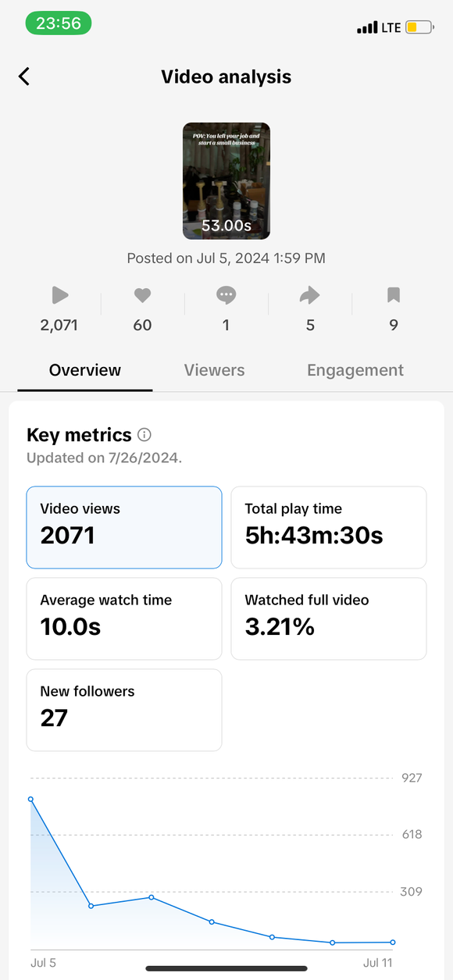Image resolution: width=453 pixels, height=980 pixels.
Task: Tap the heart likes icon
Action: (x=142, y=295)
